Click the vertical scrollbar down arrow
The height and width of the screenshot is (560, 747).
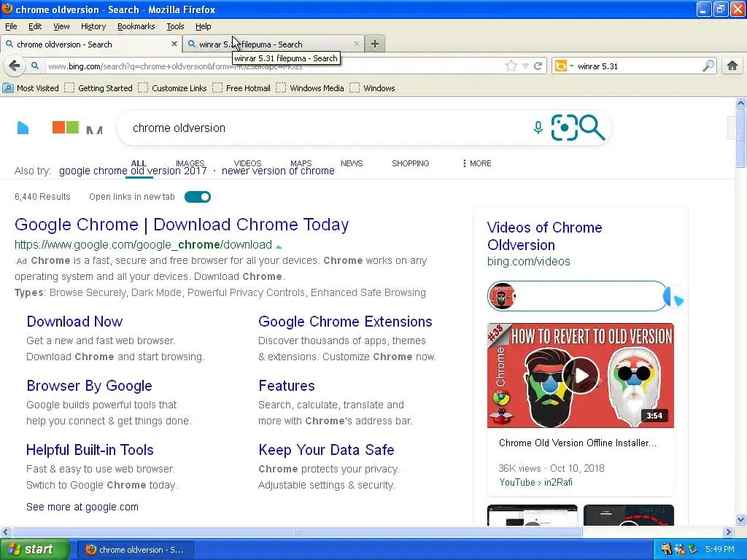tap(741, 519)
